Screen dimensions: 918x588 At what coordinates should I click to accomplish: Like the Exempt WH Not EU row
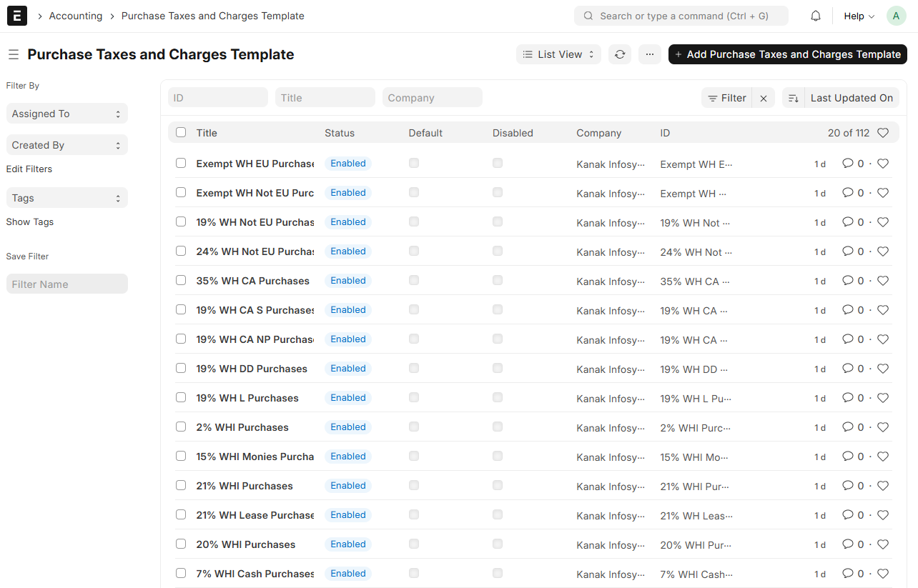pos(883,193)
